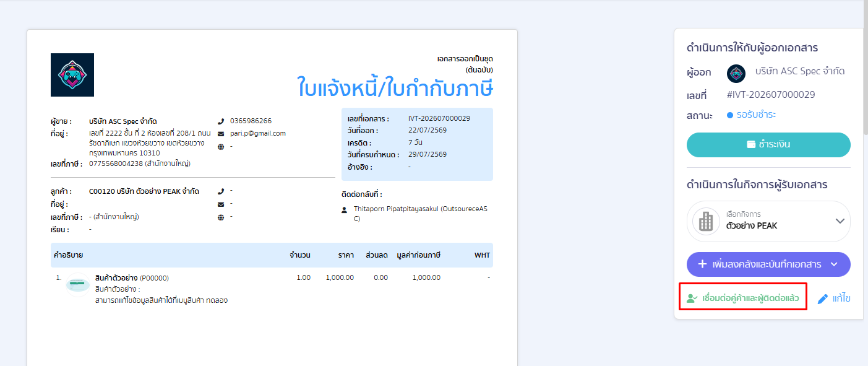Image resolution: width=868 pixels, height=366 pixels.
Task: Click the issue date 22/07/2569
Action: pos(428,130)
